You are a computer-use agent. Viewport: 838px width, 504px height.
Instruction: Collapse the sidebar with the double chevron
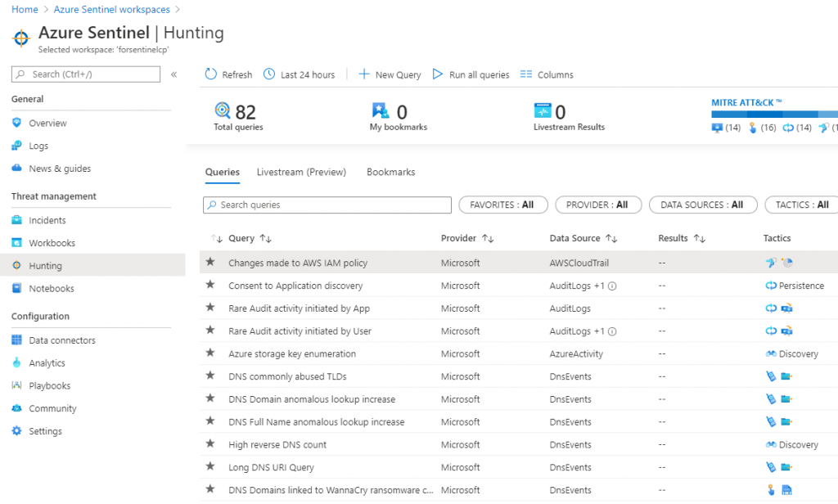coord(173,74)
